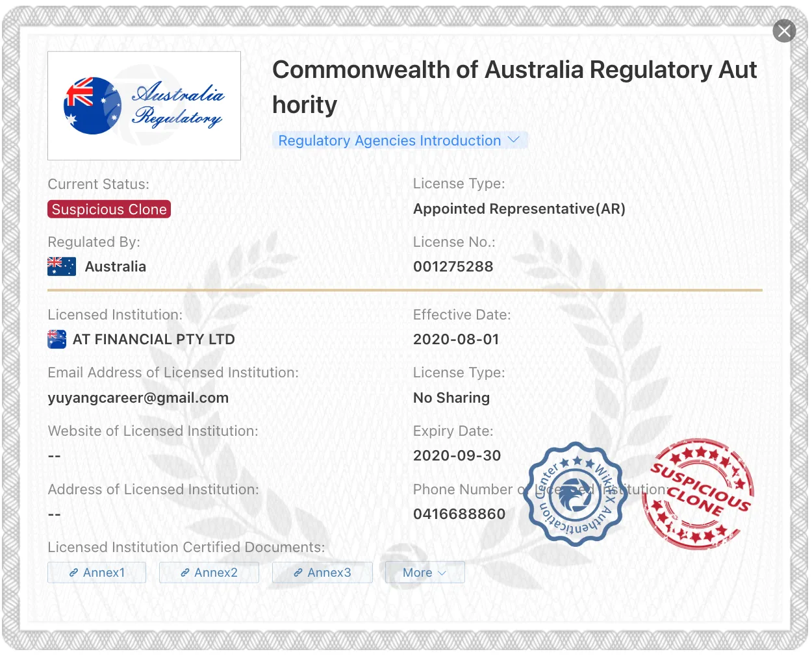Click the red Suspicious Clone stamp
812x656 pixels.
[x=699, y=494]
